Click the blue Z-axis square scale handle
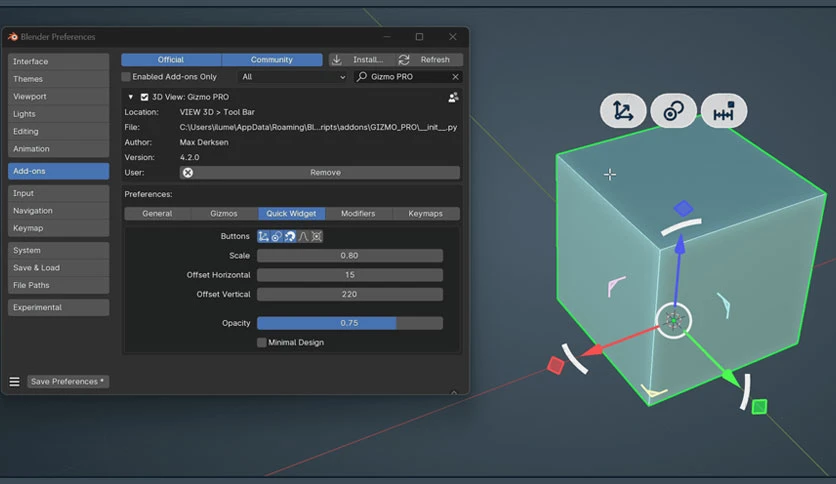 pos(684,208)
